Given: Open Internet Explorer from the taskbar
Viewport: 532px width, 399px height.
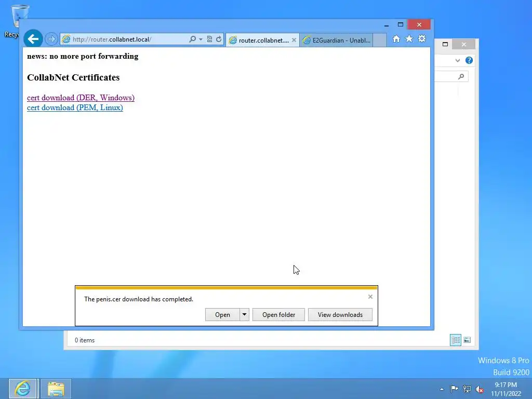Looking at the screenshot, I should (x=23, y=389).
